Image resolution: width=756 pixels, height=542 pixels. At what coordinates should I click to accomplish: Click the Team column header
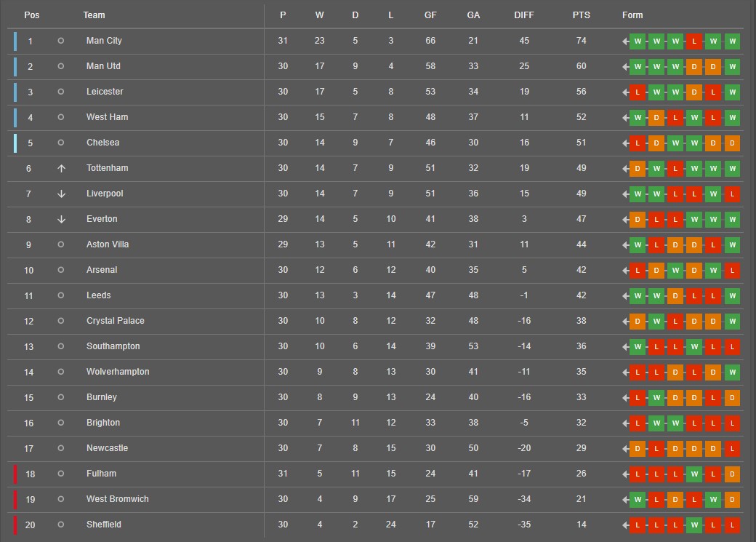[94, 15]
